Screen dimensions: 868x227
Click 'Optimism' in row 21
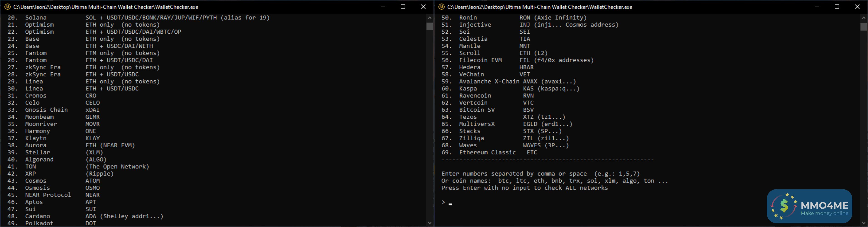tap(39, 25)
